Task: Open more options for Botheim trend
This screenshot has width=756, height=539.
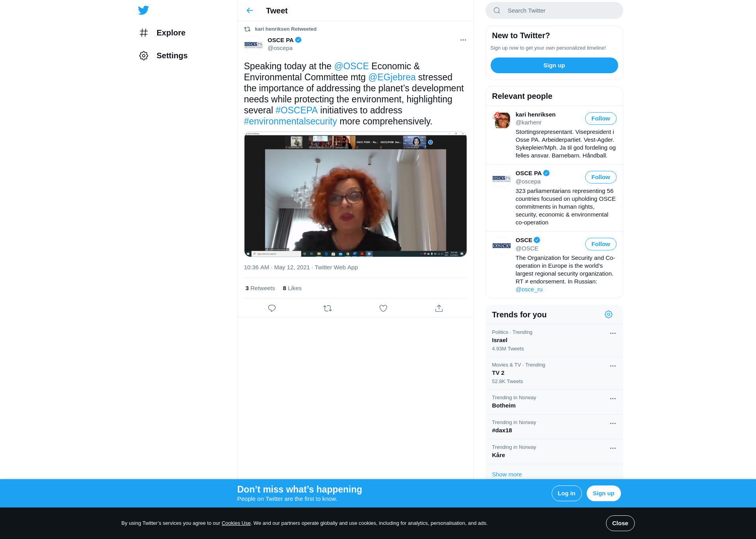Action: 613,399
